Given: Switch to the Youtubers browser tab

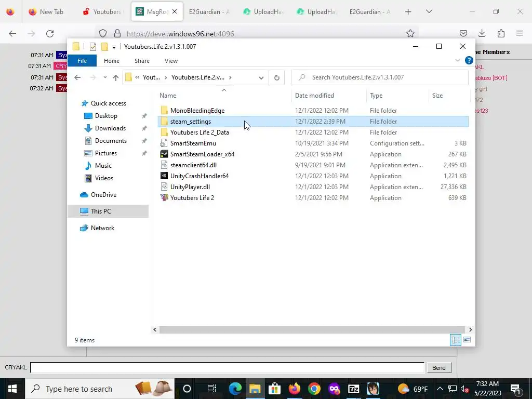Looking at the screenshot, I should click(x=102, y=11).
